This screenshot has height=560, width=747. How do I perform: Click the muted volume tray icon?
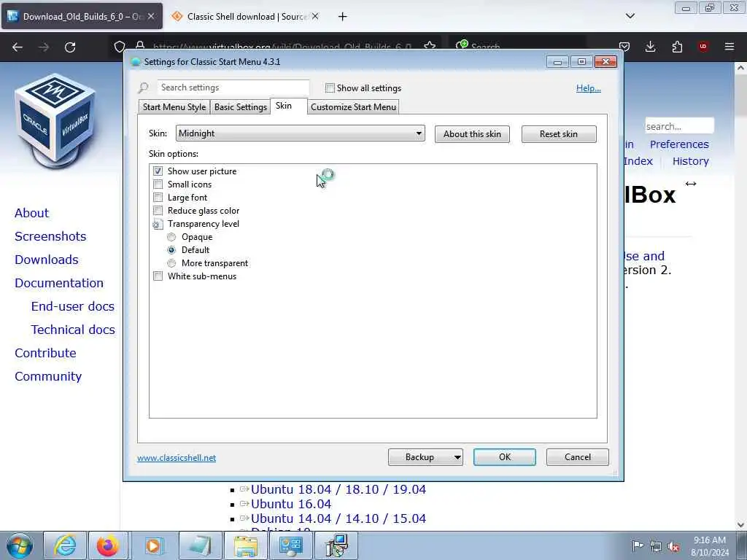pyautogui.click(x=673, y=546)
